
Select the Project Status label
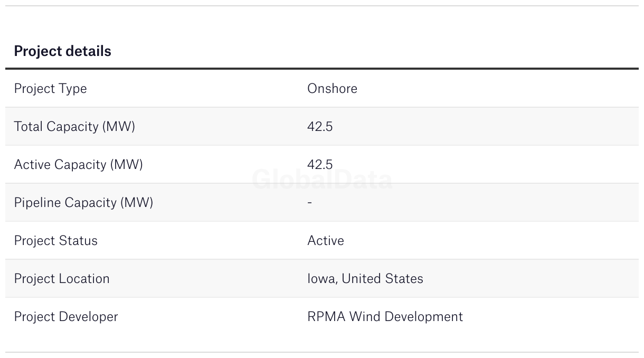(x=56, y=241)
